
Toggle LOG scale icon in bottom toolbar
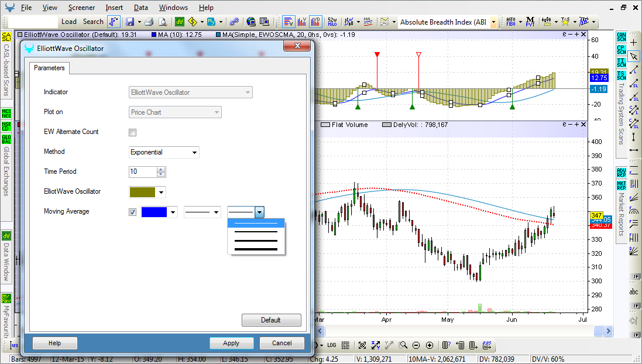tap(332, 345)
